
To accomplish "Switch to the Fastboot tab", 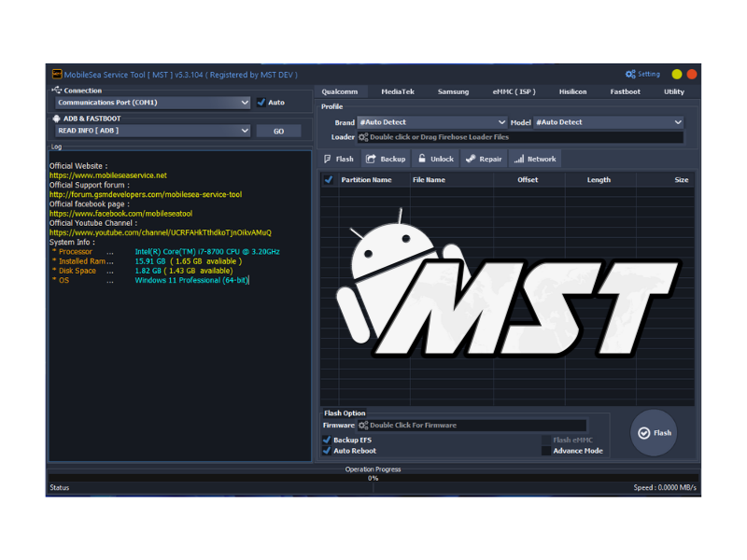I will click(625, 91).
